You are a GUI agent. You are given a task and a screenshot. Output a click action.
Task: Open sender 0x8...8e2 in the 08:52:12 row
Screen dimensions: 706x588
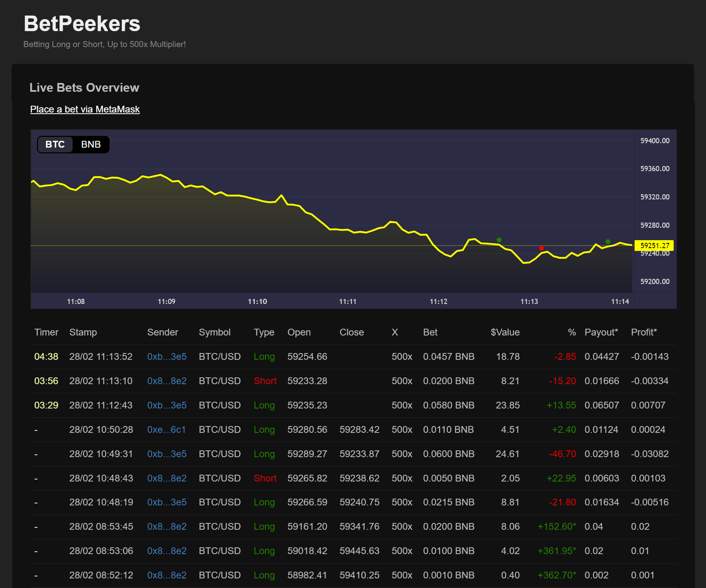[167, 575]
